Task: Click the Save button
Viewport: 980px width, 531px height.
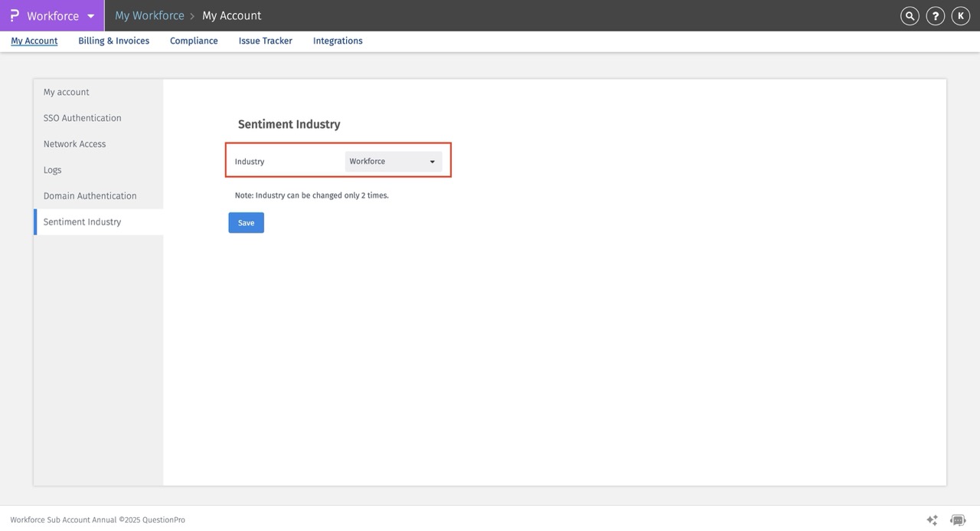Action: (245, 222)
